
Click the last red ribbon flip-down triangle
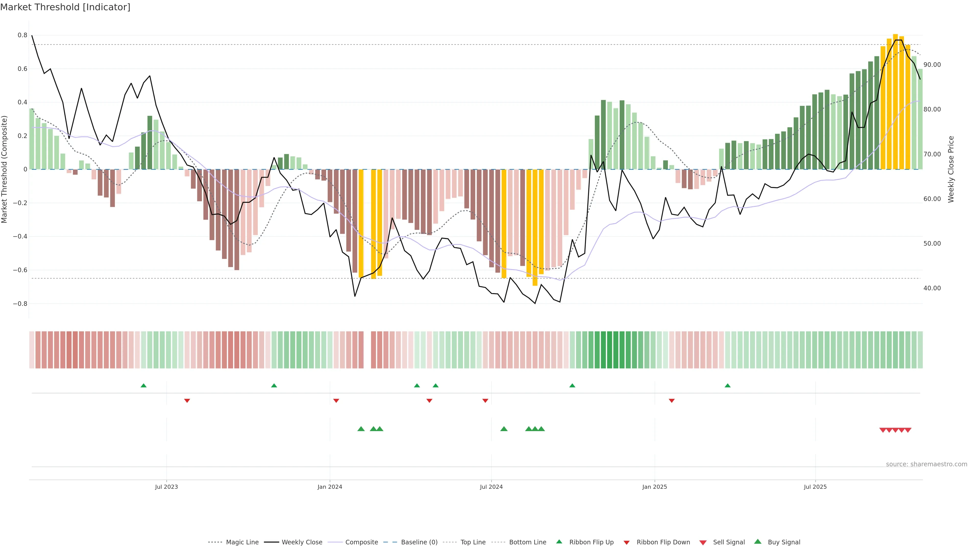pyautogui.click(x=671, y=401)
